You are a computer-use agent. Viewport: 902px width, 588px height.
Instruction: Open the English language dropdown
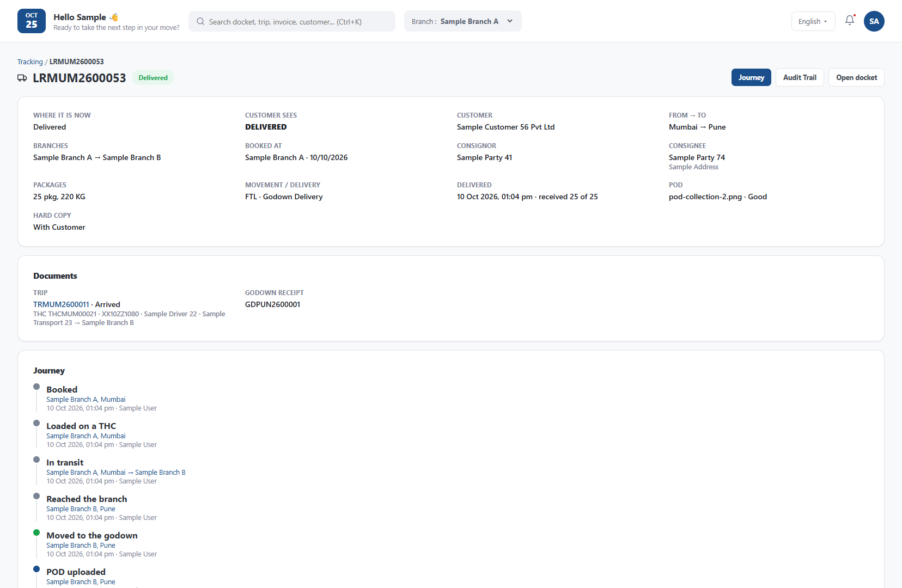tap(813, 21)
